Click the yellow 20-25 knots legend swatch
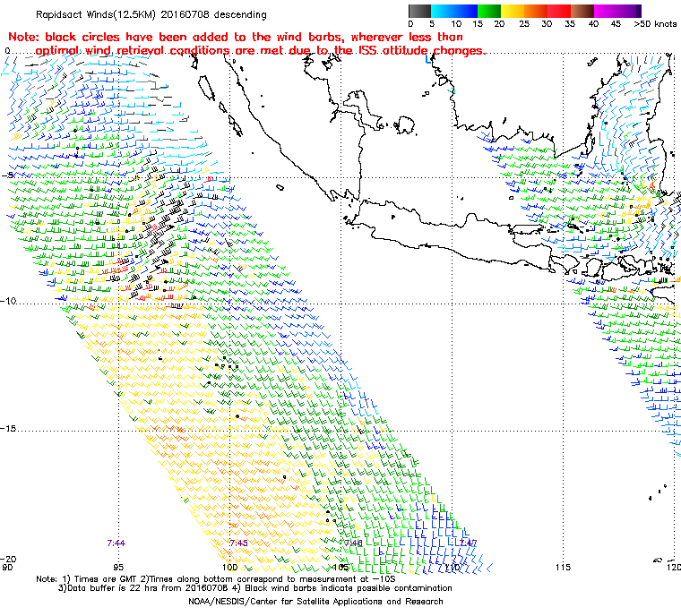Viewport: 681px width, 616px height. [513, 11]
